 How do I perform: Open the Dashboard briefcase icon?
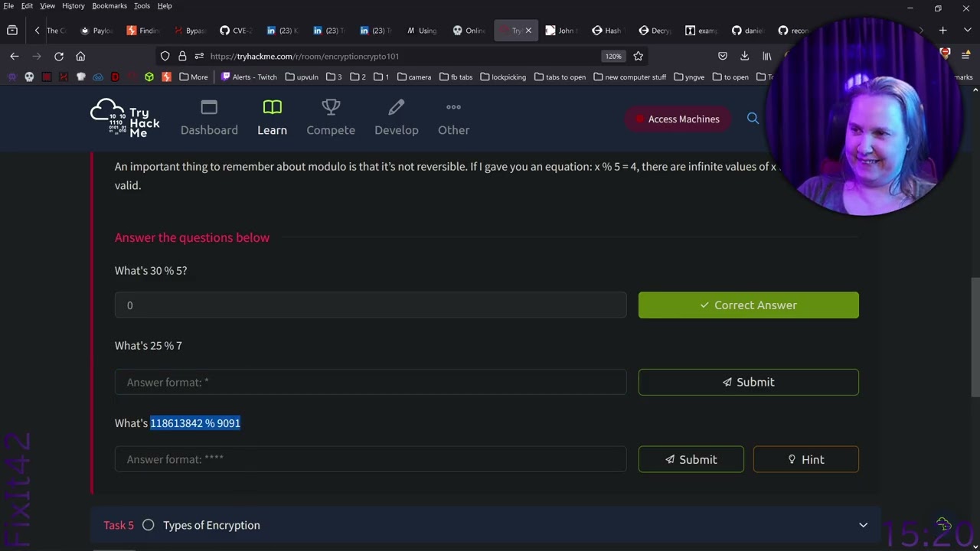209,108
